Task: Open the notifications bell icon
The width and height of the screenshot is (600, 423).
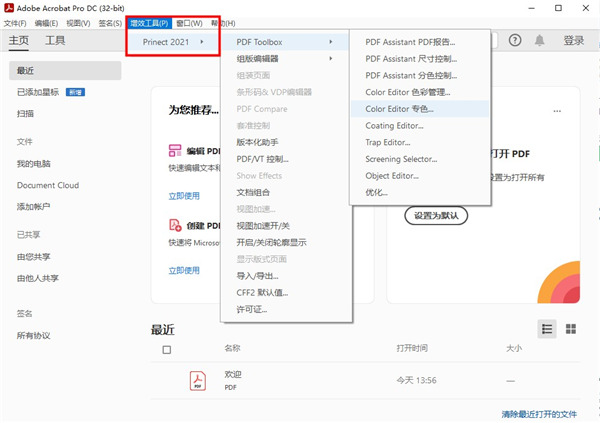Action: [539, 40]
